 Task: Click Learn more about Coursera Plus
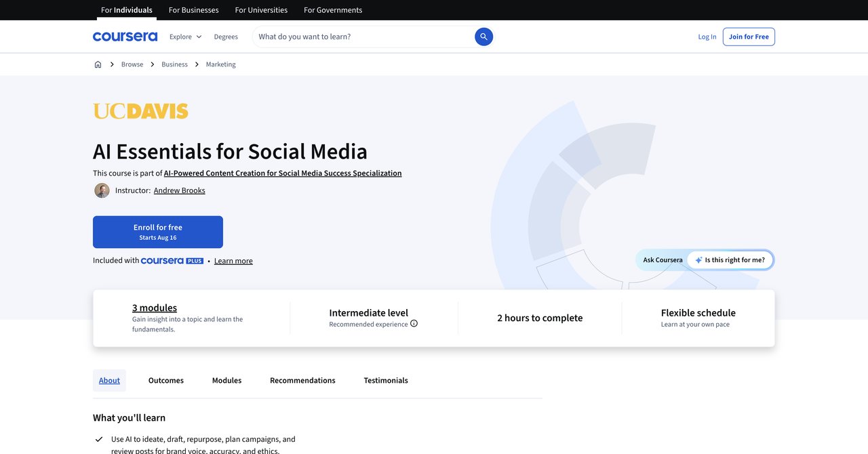tap(233, 261)
